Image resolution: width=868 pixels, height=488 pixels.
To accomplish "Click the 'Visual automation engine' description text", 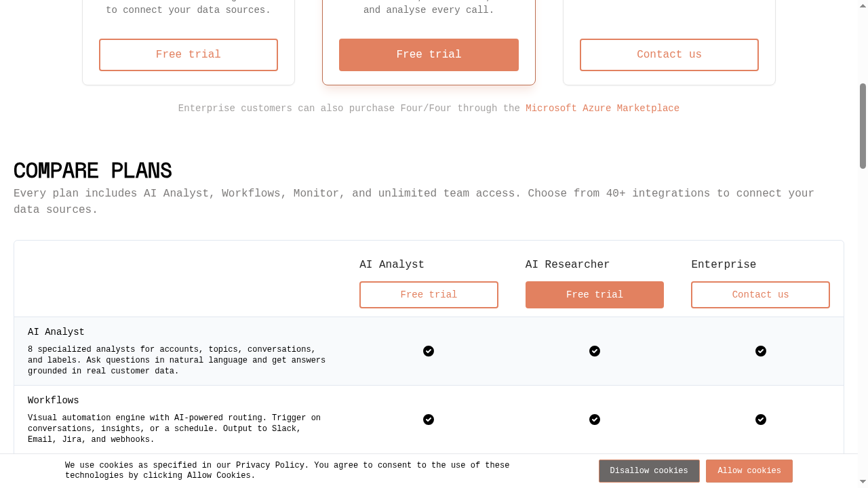I will 174,429.
